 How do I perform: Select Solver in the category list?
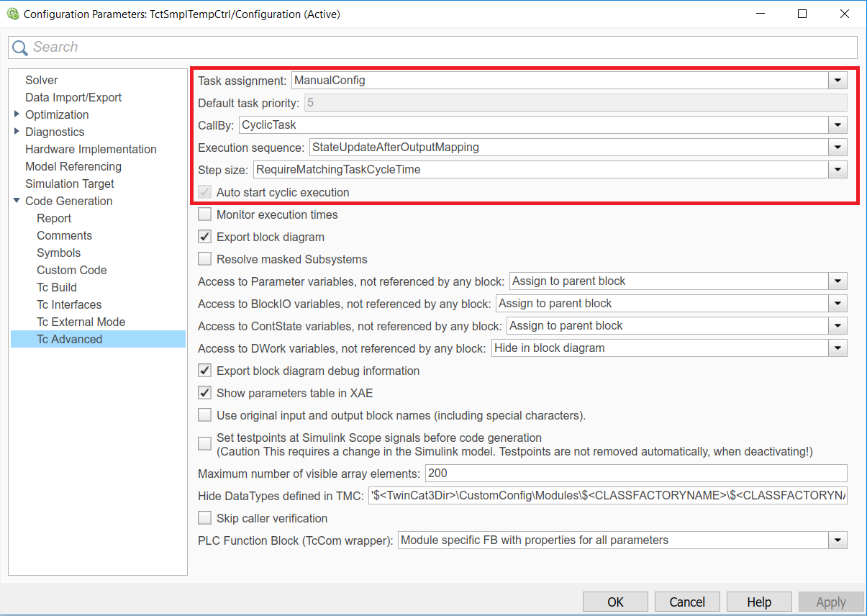coord(41,80)
